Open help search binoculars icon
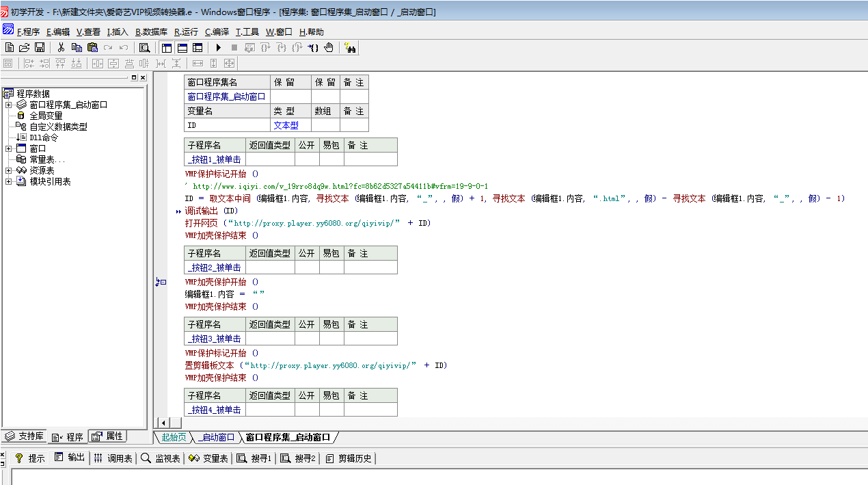The height and width of the screenshot is (485, 868). click(x=351, y=47)
